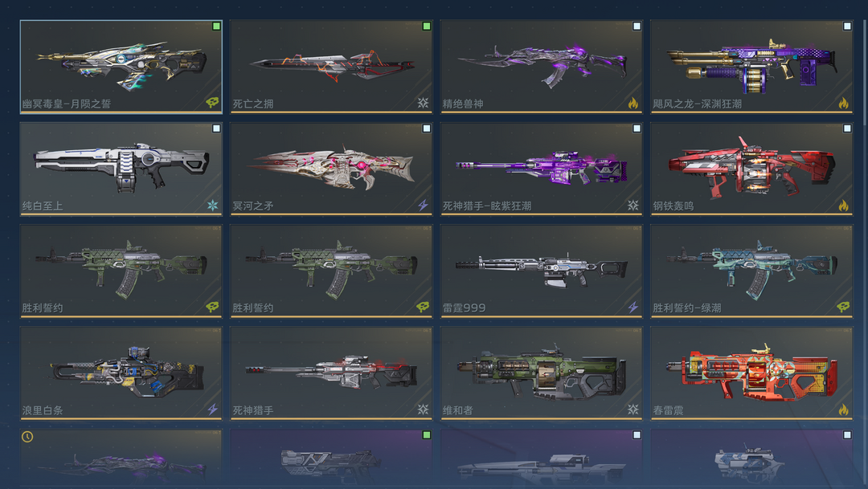Tick the checkbox on 死神猎手-眩紫狂潮 card
Viewport: 868px width, 489px height.
[637, 128]
